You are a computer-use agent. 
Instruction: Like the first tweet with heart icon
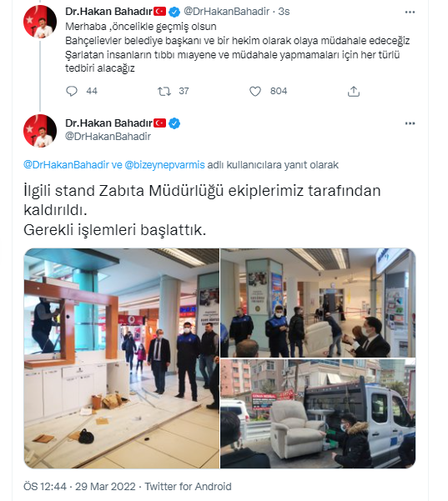pos(254,92)
